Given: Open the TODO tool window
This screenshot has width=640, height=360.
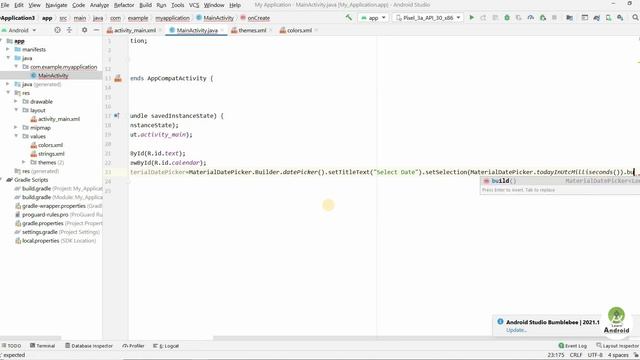Looking at the screenshot, I should coord(11,346).
